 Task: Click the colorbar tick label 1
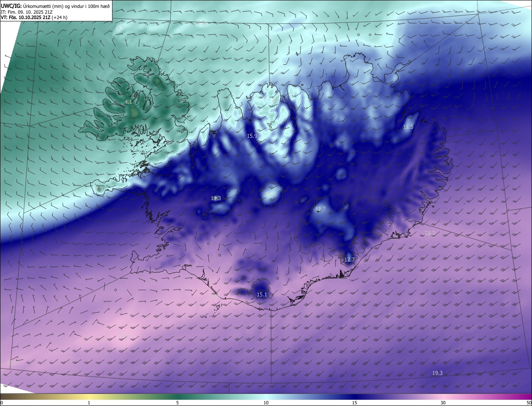click(89, 403)
